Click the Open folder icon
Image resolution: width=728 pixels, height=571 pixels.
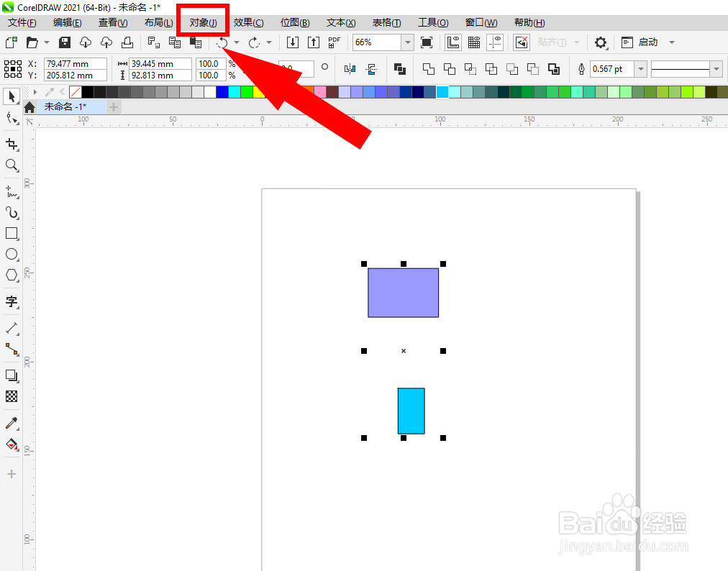(32, 42)
